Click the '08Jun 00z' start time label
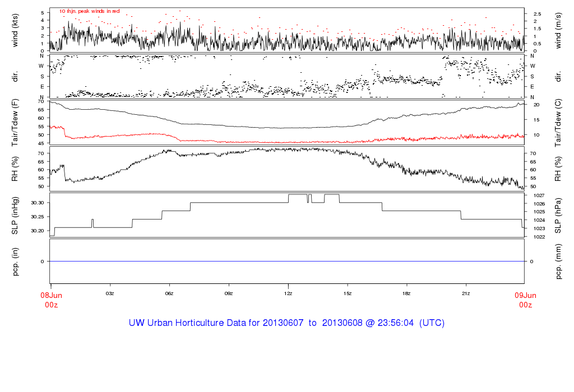Viewport: 574px width, 392px height. click(51, 300)
